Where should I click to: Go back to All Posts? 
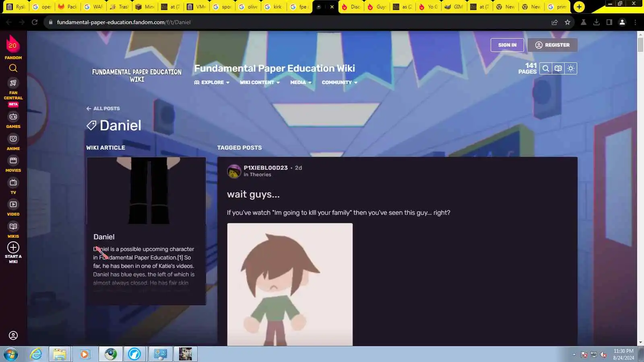tap(103, 109)
